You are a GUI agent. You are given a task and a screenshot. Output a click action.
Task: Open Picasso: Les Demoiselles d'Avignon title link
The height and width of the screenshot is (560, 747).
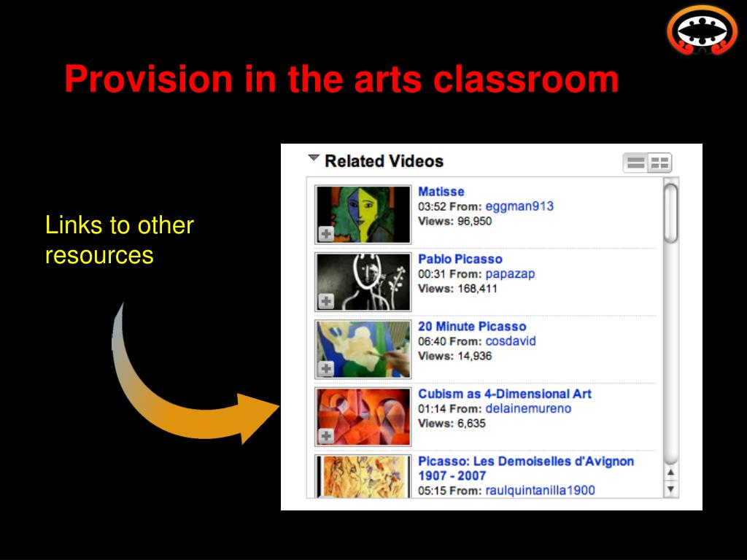click(x=526, y=468)
